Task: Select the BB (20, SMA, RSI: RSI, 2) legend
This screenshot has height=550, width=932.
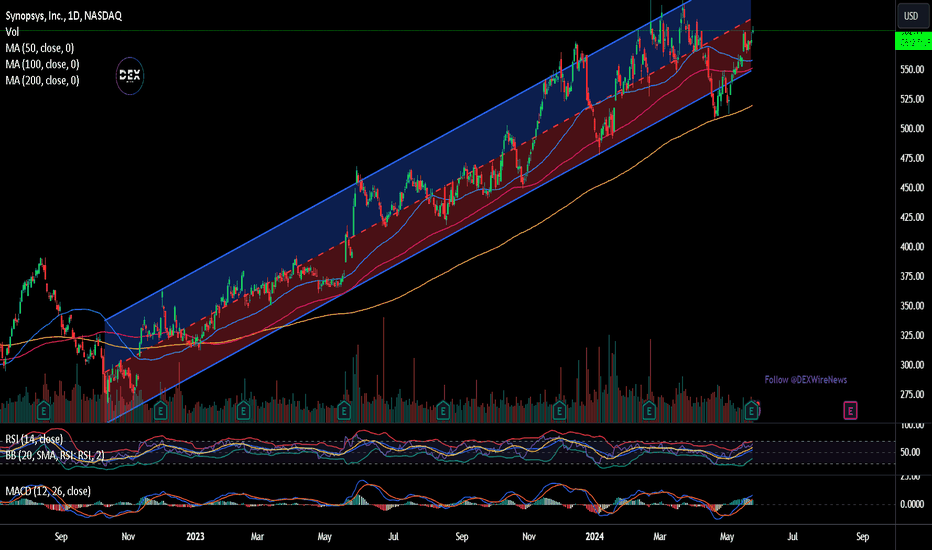Action: (55, 455)
